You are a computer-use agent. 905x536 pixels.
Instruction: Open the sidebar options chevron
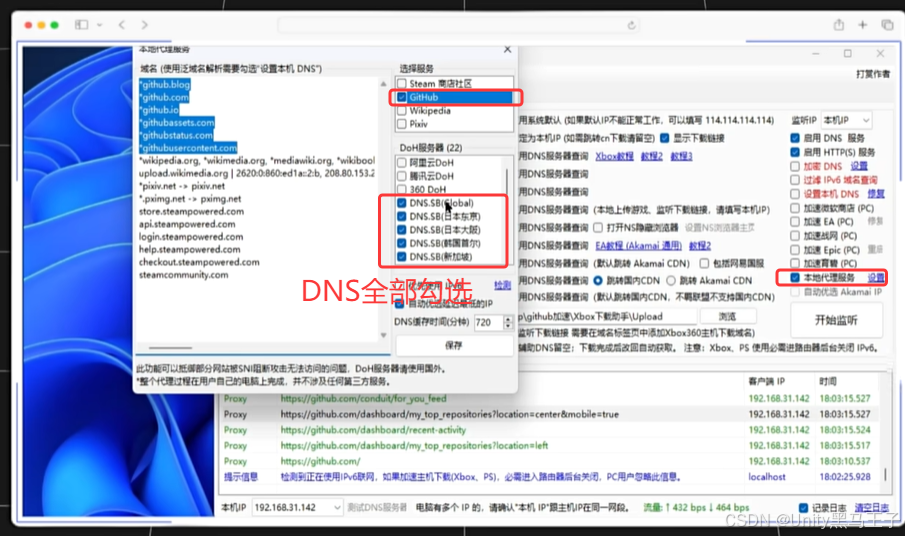point(100,25)
